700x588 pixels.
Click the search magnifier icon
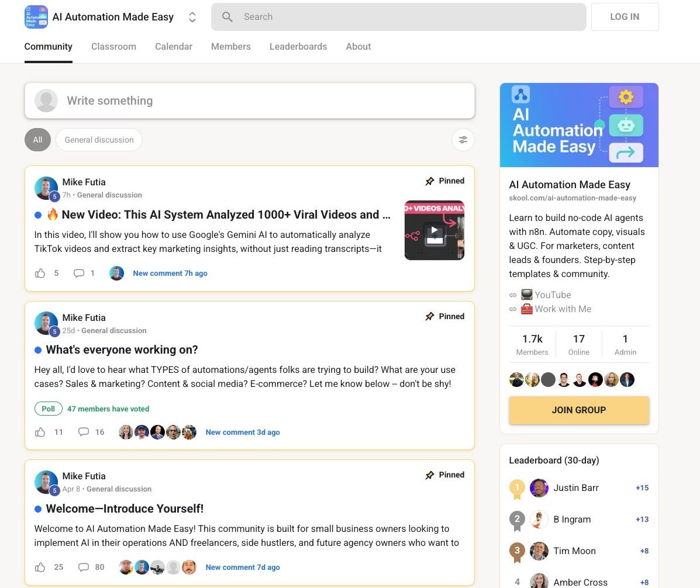point(227,17)
